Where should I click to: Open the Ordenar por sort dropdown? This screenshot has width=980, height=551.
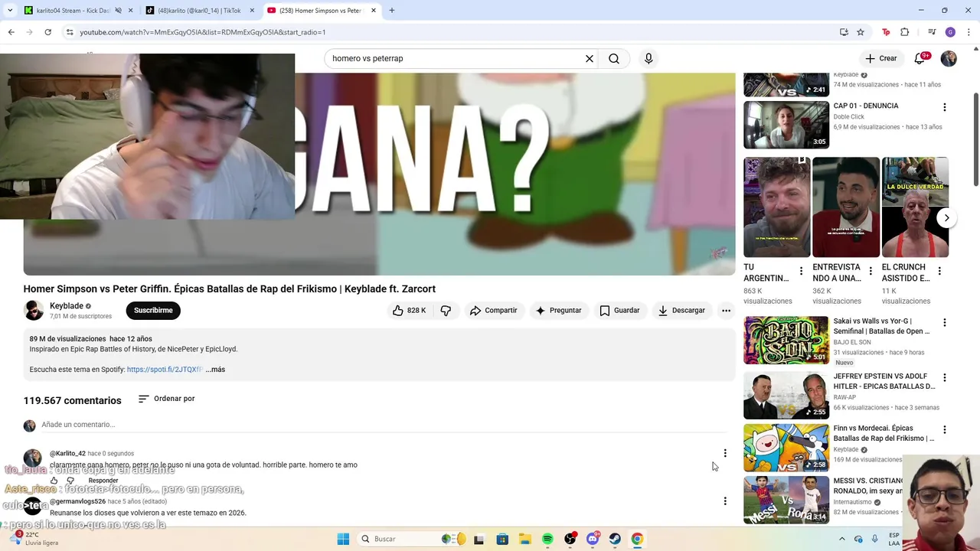[x=166, y=399]
